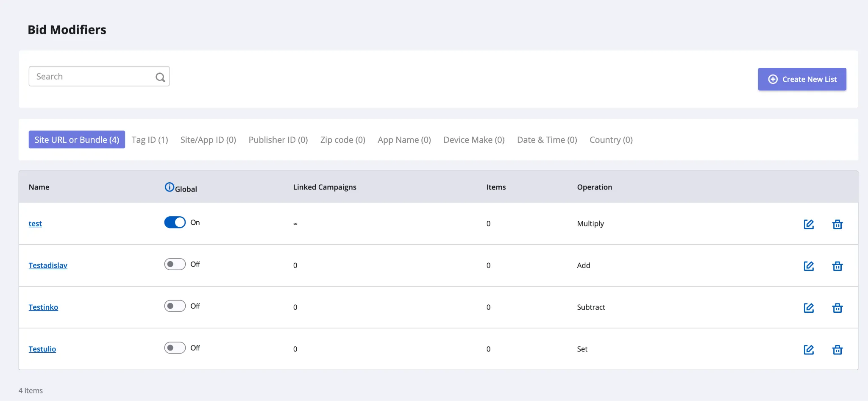Click the Multiply operation cell
Screen dimensions: 868x401
point(590,223)
